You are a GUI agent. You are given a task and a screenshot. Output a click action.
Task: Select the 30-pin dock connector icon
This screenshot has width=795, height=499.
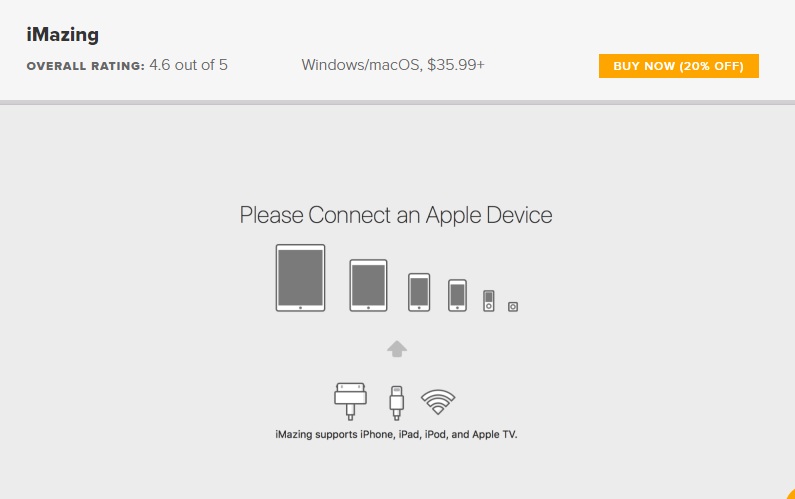350,401
